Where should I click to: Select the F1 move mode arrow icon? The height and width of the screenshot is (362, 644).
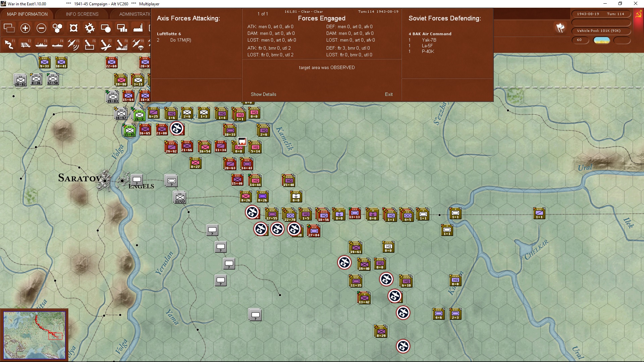coord(9,44)
